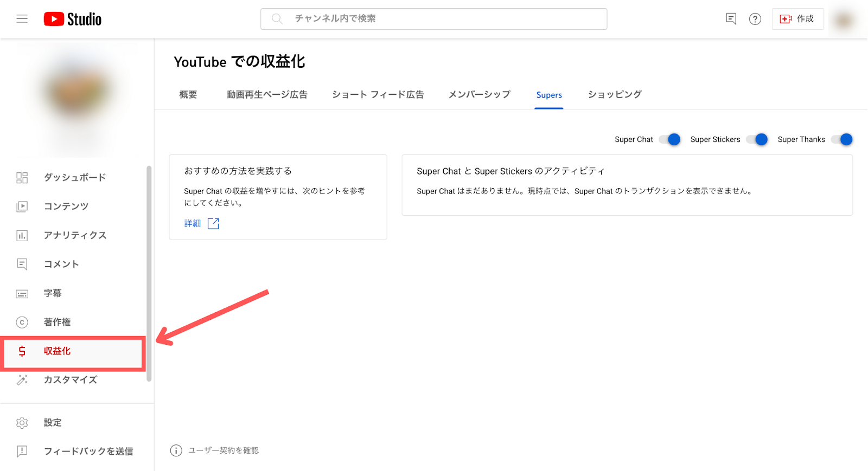Click the 収益化 dollar icon

[22, 351]
